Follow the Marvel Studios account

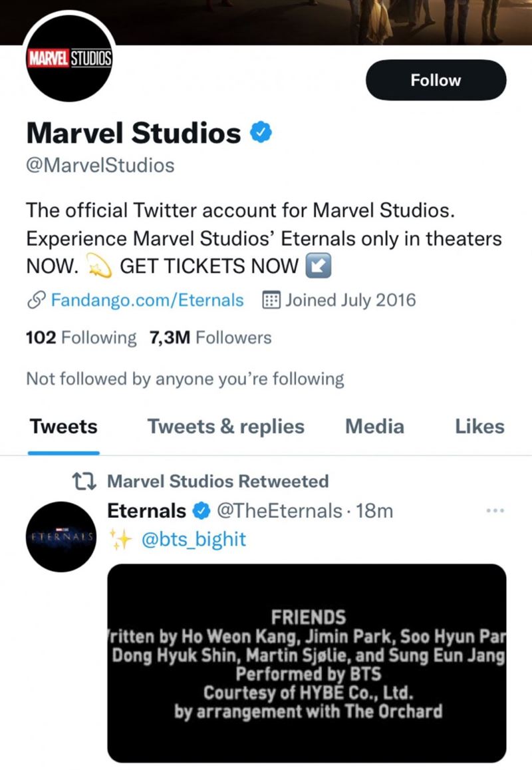click(436, 80)
